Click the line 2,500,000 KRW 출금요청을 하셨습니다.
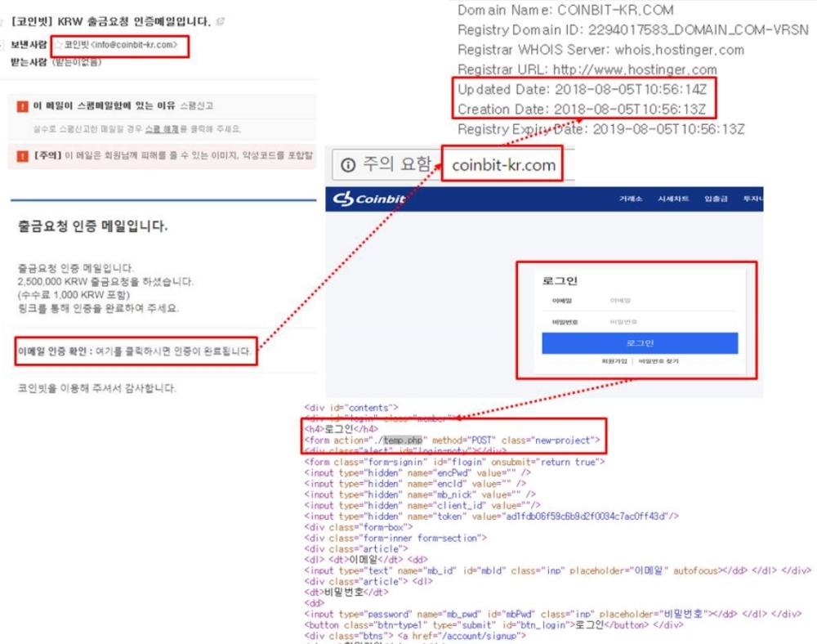 click(105, 281)
